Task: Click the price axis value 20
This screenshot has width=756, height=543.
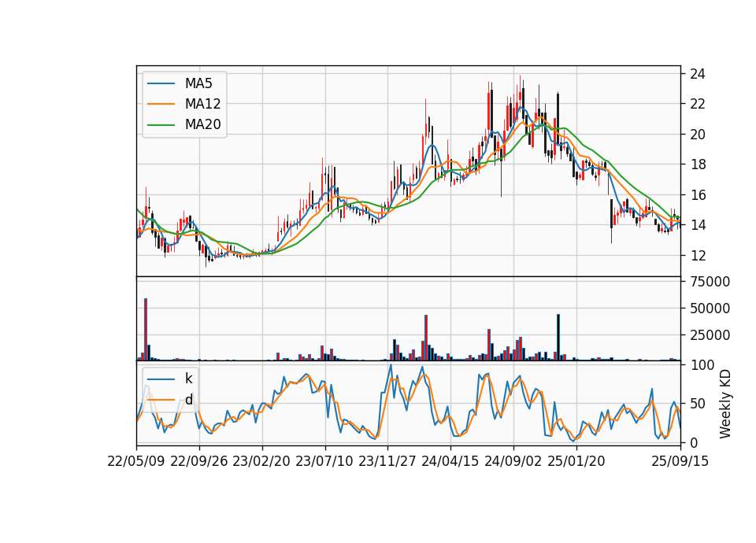Action: click(x=698, y=135)
